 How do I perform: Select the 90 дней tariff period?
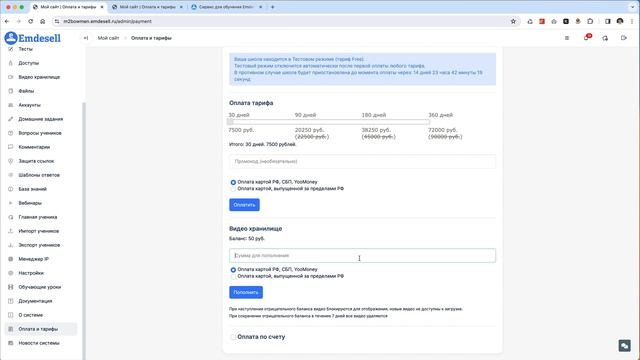point(305,115)
